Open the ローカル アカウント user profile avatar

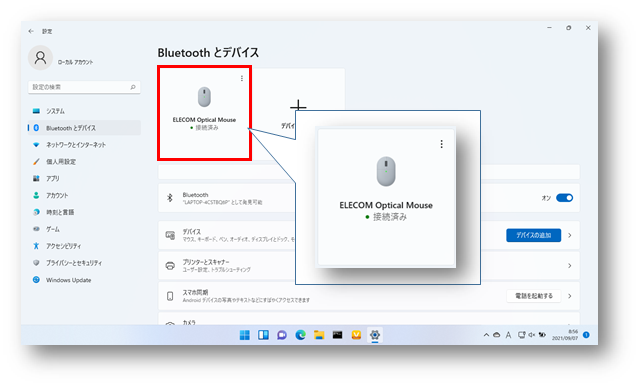(40, 58)
